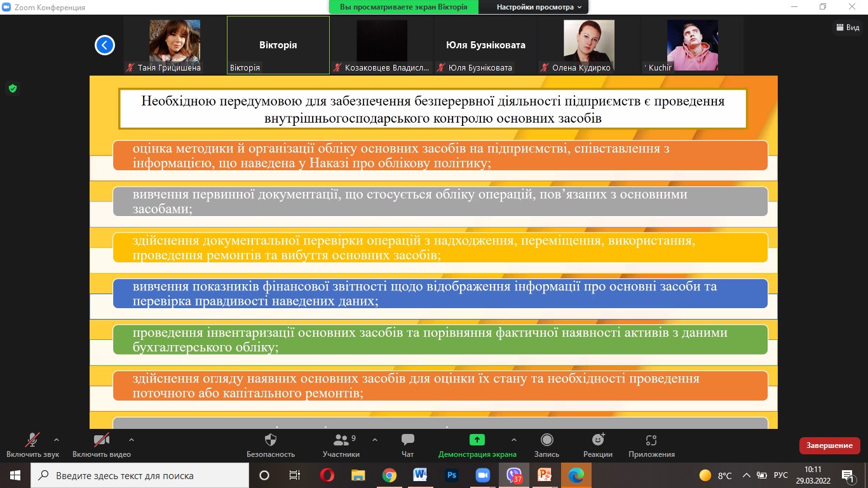
Task: Switch layout using the Вид button
Action: pyautogui.click(x=848, y=27)
